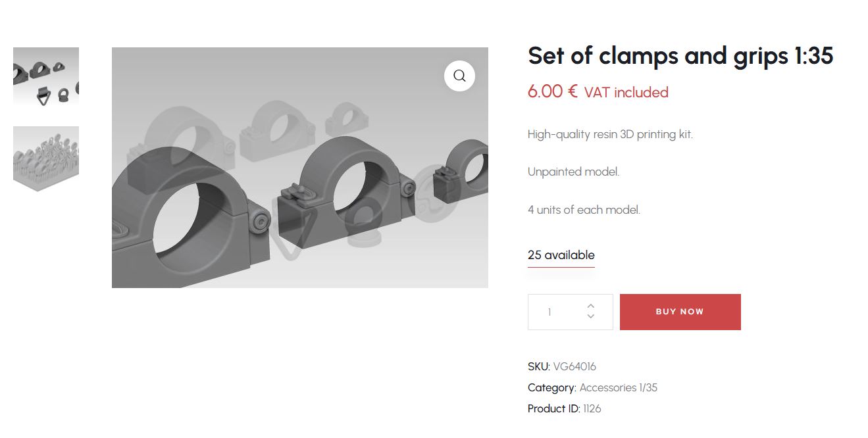Click the 4 units of each model text
This screenshot has width=868, height=438.
(584, 210)
